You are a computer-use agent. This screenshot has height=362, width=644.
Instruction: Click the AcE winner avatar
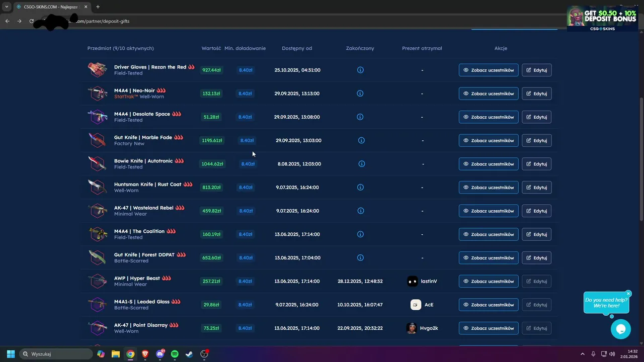click(416, 305)
